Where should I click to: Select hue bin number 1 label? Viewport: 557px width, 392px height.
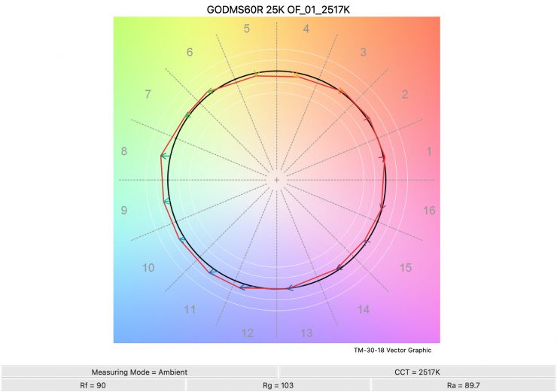pos(429,152)
